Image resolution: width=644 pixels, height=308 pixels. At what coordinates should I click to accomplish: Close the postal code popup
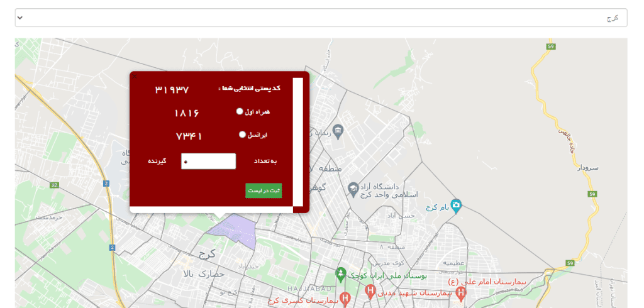135,77
